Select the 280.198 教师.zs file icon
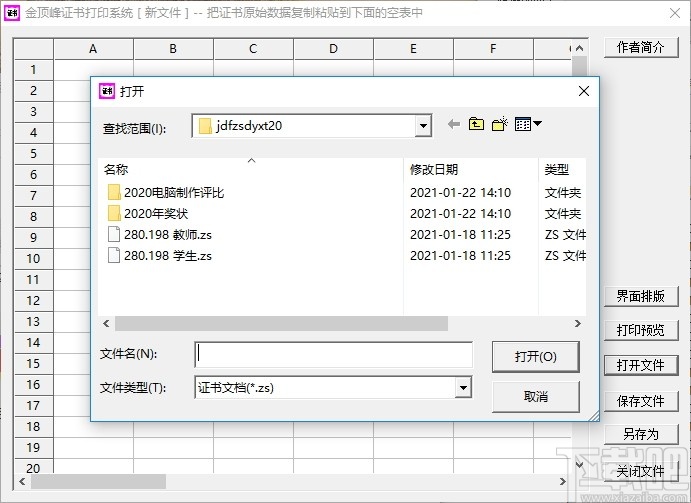This screenshot has width=691, height=503. (114, 234)
